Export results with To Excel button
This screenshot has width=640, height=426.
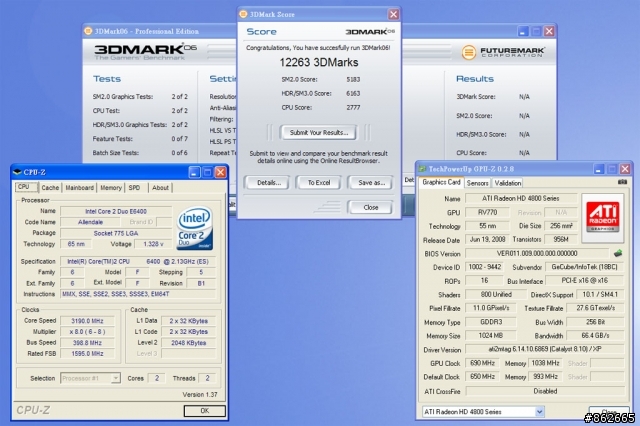[x=319, y=183]
